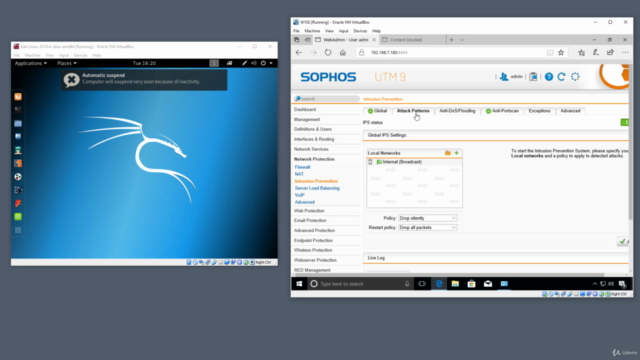Open Restart policy dropdown Drop all packets

427,228
